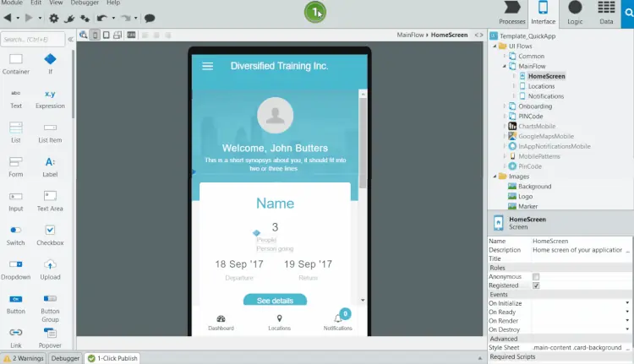634x364 pixels.
Task: Open the settings gear in toolbar
Action: (x=54, y=19)
